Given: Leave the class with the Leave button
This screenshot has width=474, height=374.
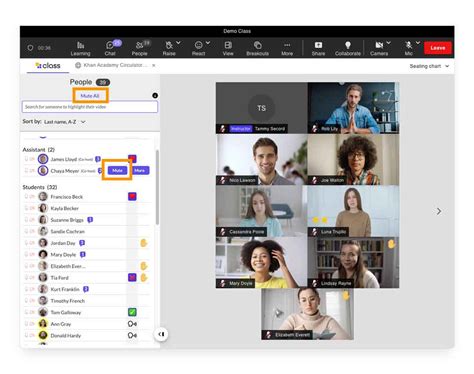Looking at the screenshot, I should (x=438, y=48).
